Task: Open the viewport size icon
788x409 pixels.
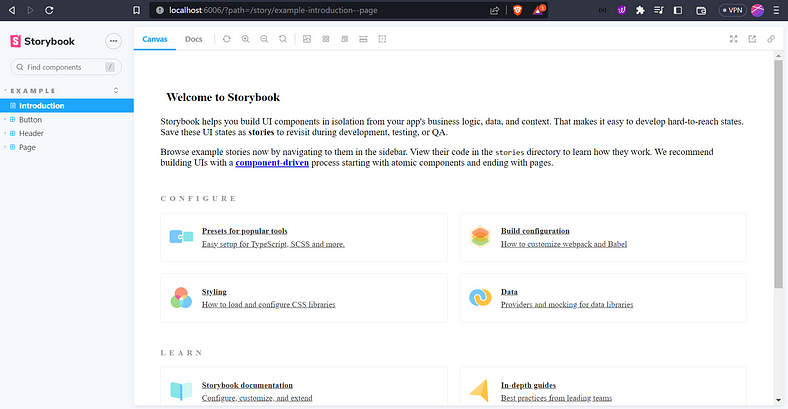Action: [x=344, y=39]
